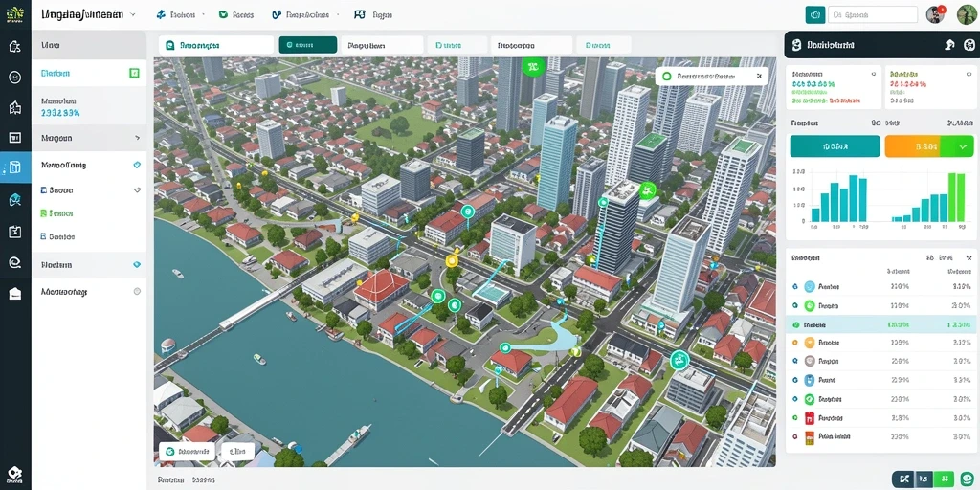Open the round green chat bubble button
This screenshot has height=490, width=980.
pos(968,479)
